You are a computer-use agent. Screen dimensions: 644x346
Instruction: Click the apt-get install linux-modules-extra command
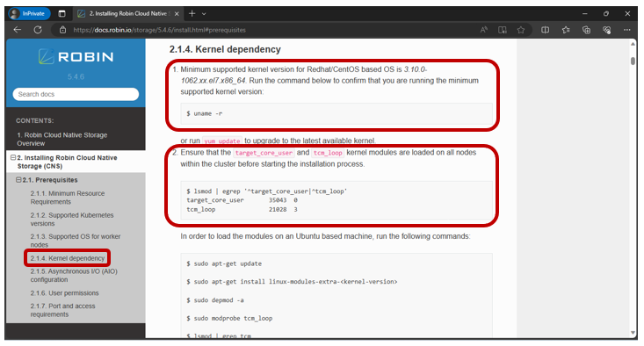coord(292,282)
